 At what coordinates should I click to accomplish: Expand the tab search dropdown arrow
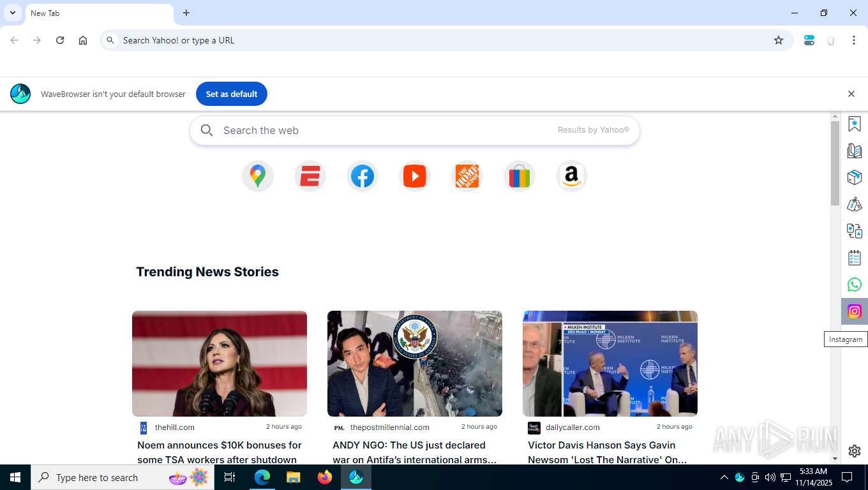12,13
